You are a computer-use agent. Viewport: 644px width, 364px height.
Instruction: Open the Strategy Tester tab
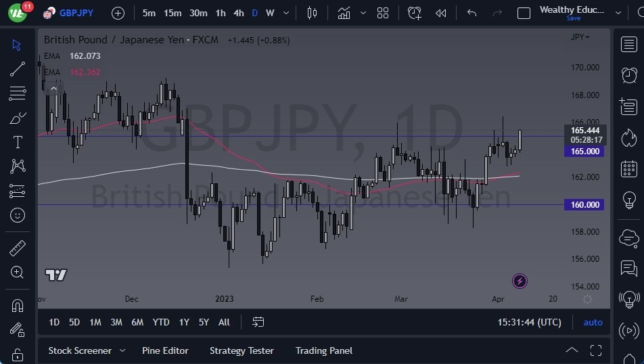click(241, 350)
